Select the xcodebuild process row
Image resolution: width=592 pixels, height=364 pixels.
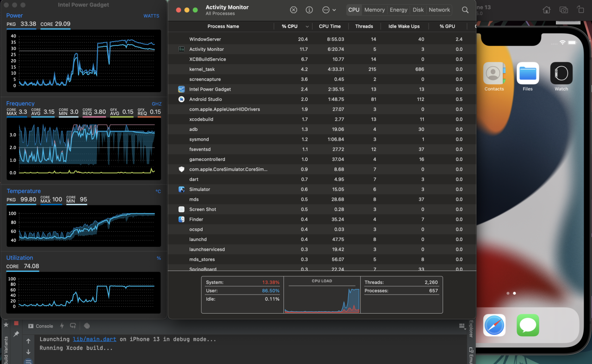point(322,119)
